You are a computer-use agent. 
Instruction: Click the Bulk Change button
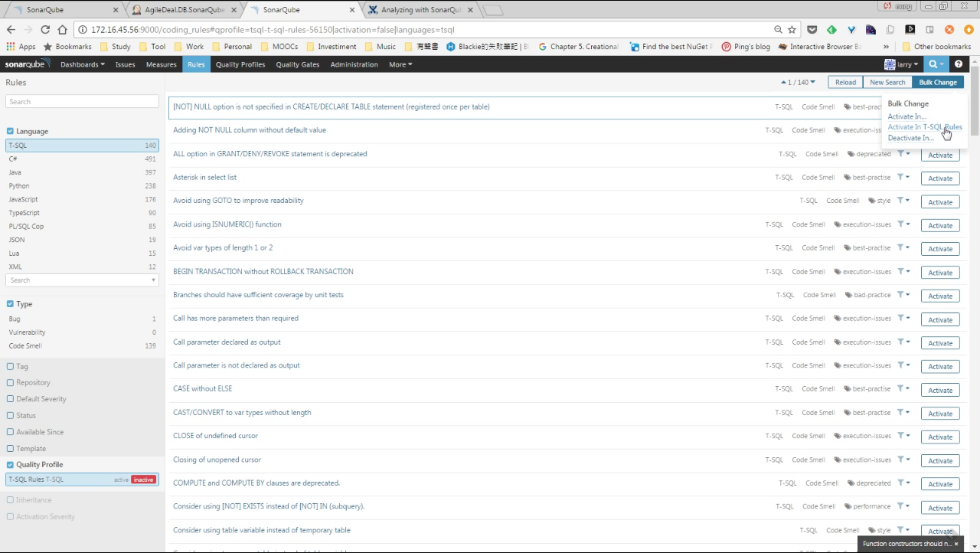(938, 82)
